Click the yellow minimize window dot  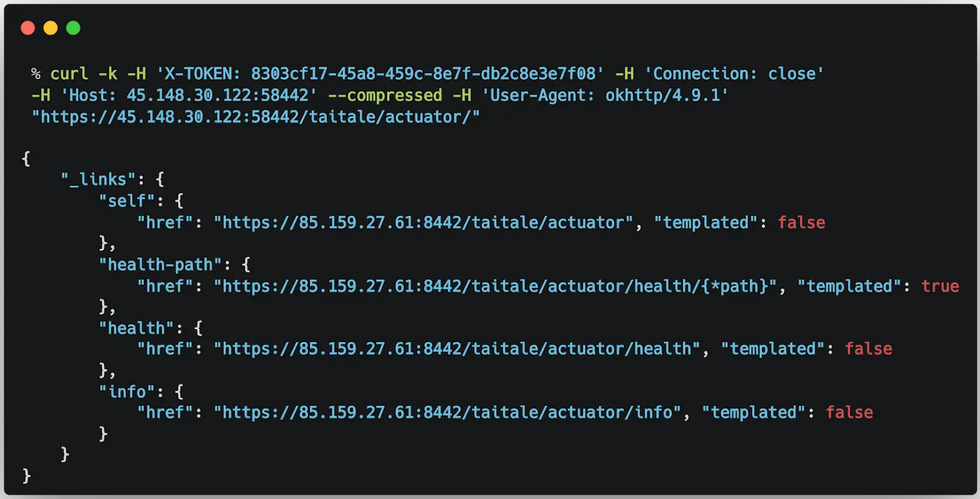pos(50,28)
